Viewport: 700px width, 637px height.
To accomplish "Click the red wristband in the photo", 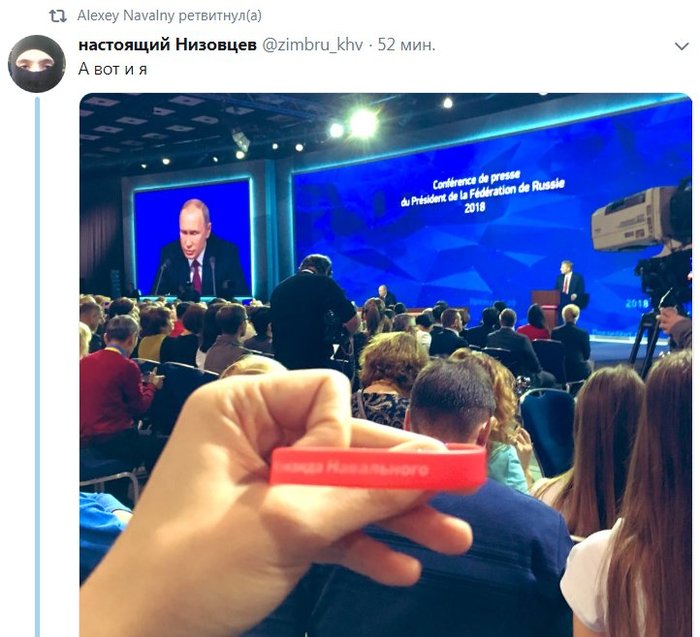I will point(378,466).
